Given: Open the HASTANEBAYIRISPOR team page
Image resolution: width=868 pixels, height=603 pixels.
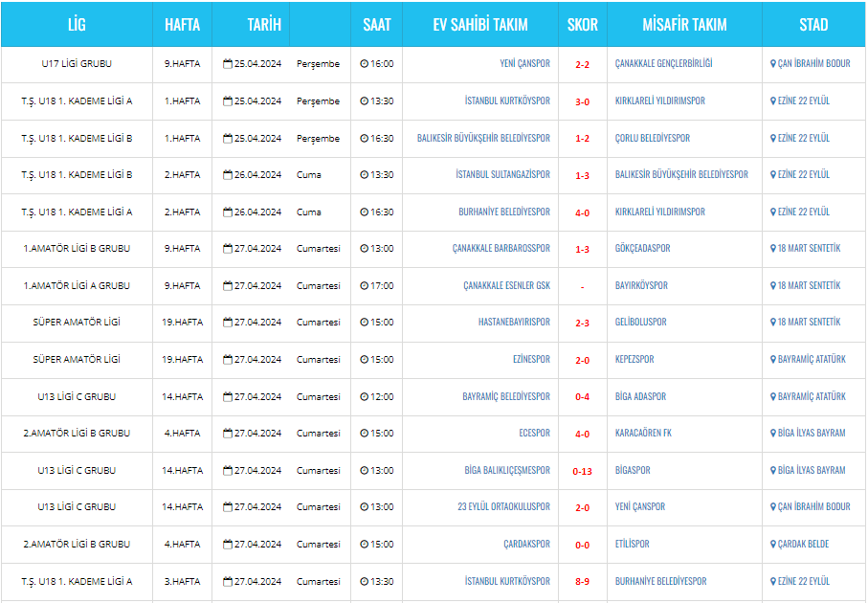Looking at the screenshot, I should pos(514,323).
